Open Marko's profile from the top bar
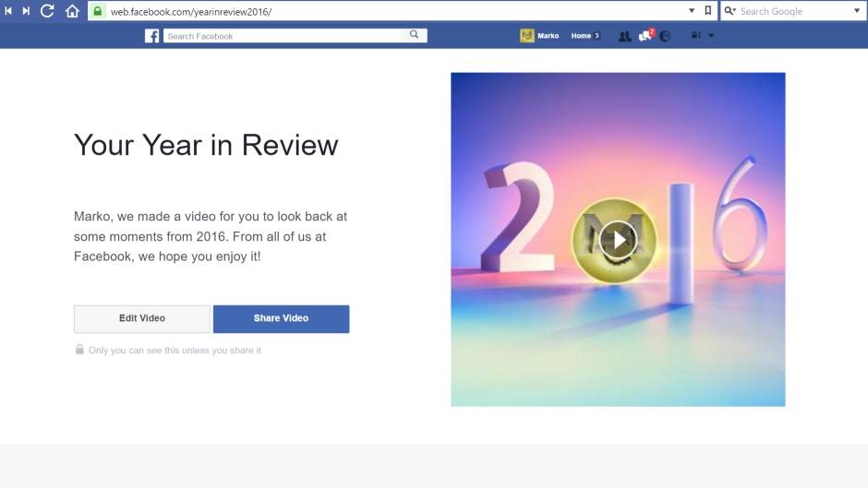 540,36
